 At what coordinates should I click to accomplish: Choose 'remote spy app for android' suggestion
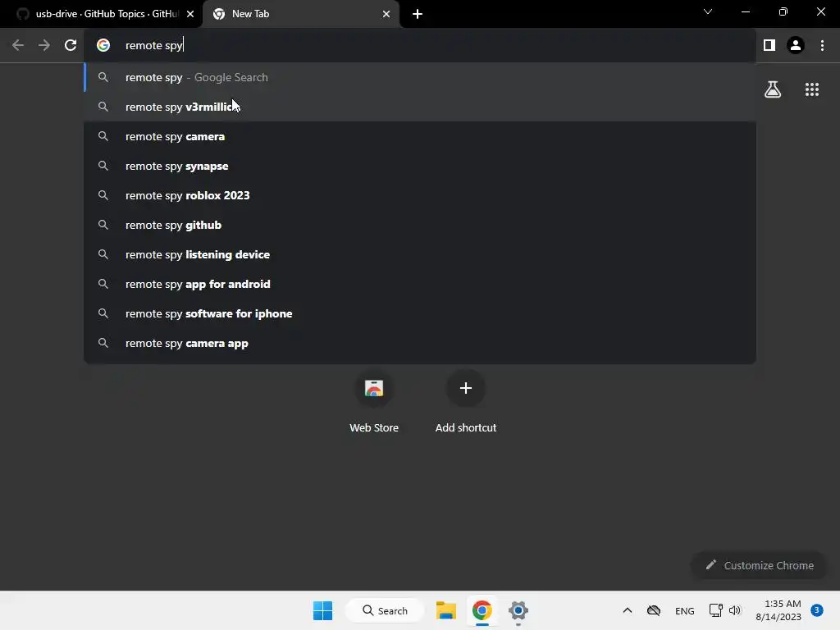click(x=420, y=284)
